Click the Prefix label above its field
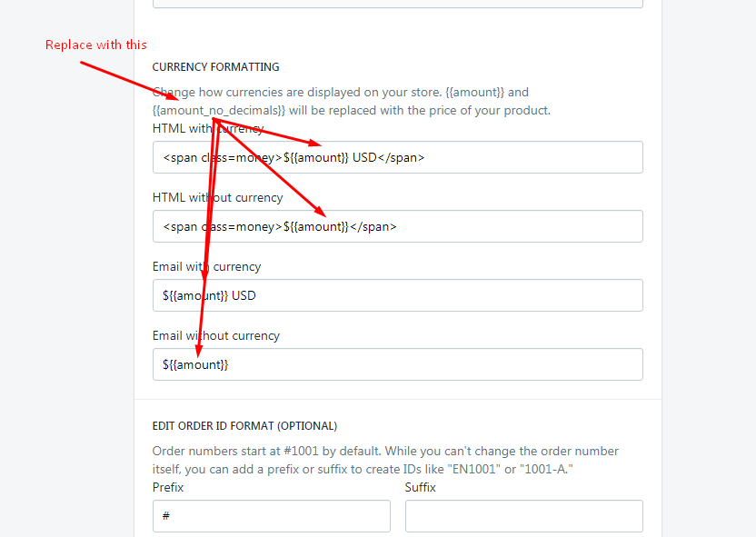The height and width of the screenshot is (537, 756). [x=167, y=487]
